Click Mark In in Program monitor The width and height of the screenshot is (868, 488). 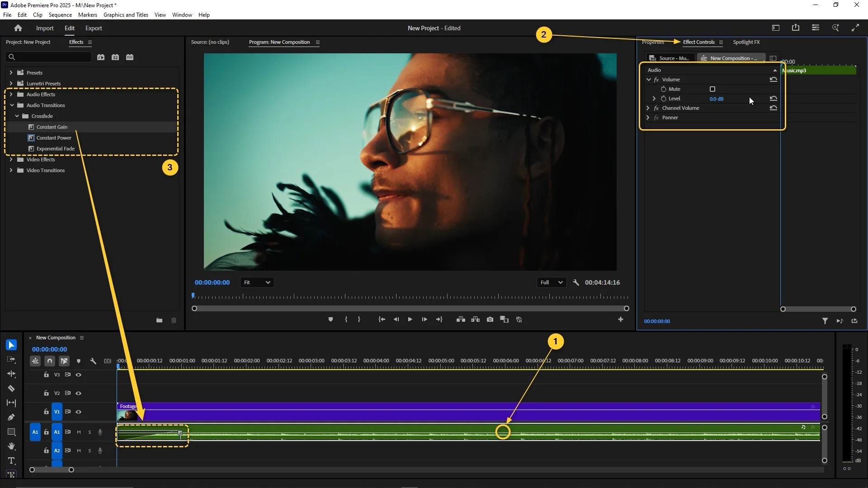pos(346,319)
